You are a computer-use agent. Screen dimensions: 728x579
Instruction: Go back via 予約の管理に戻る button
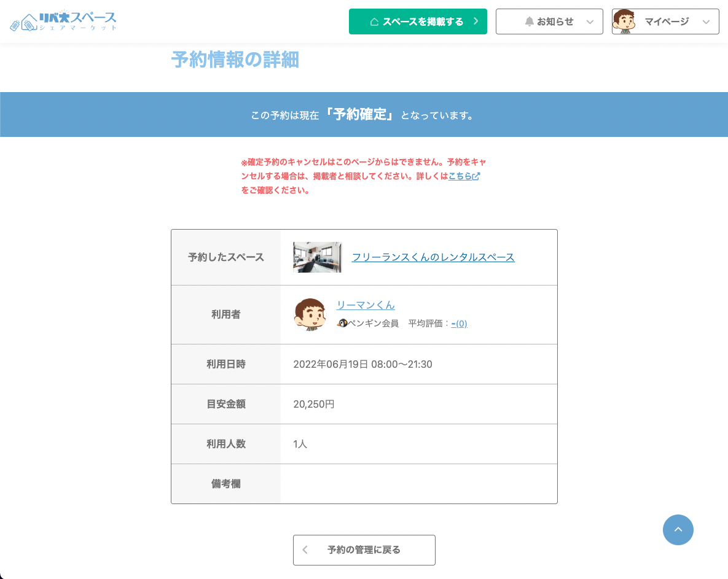click(364, 550)
